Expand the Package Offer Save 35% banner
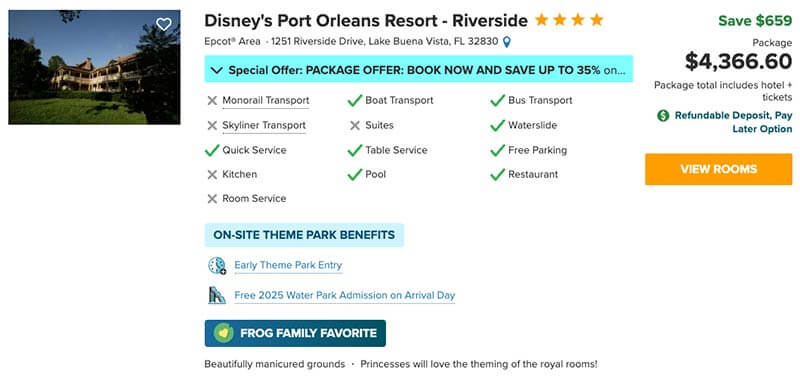Viewport: 800px width, 384px height. pos(418,69)
